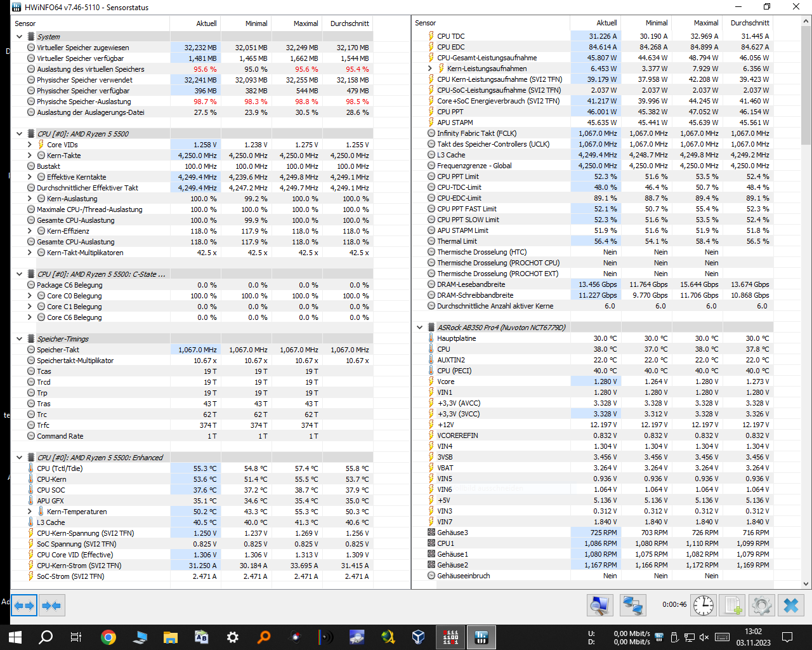Expand Kern-Leistungsaufnahmen row
Screen dimensions: 812x650
(429, 69)
